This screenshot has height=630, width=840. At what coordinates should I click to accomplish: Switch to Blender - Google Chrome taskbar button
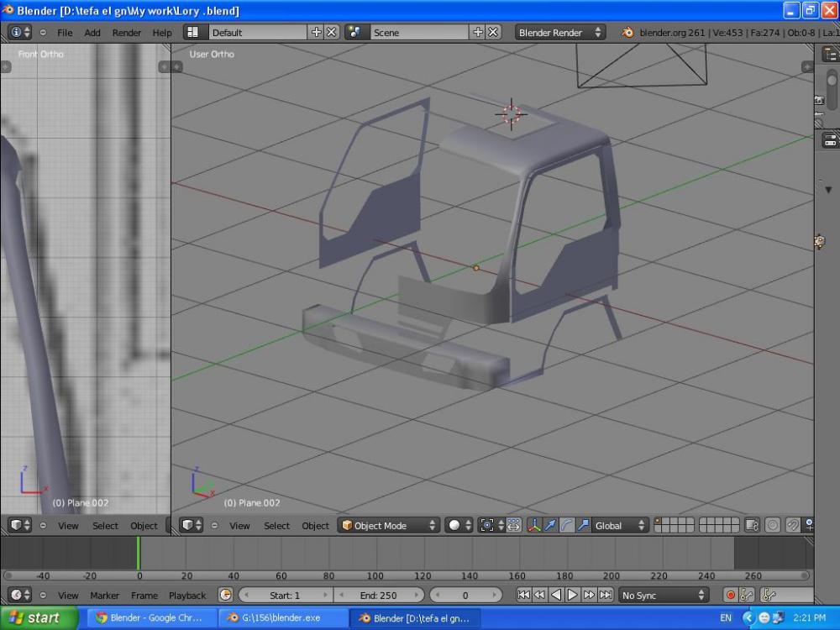coord(149,617)
